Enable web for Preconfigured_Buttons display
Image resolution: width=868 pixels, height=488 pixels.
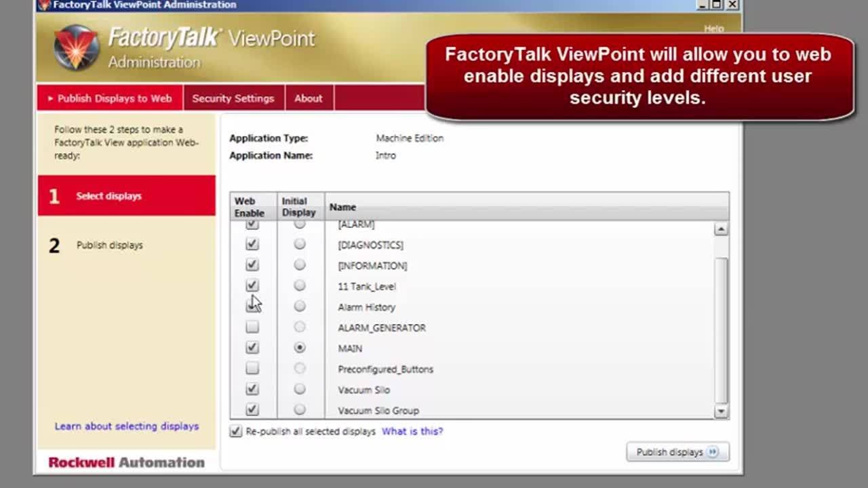[x=252, y=369]
